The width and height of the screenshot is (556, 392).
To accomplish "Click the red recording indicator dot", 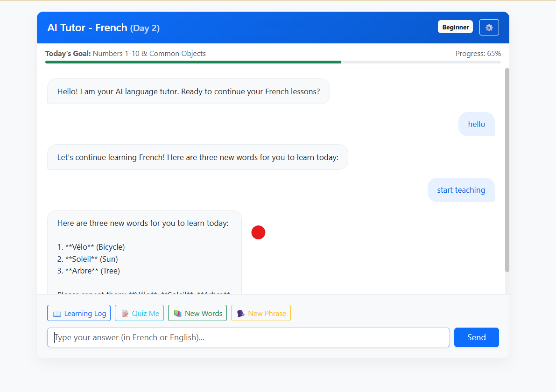I will (x=258, y=232).
